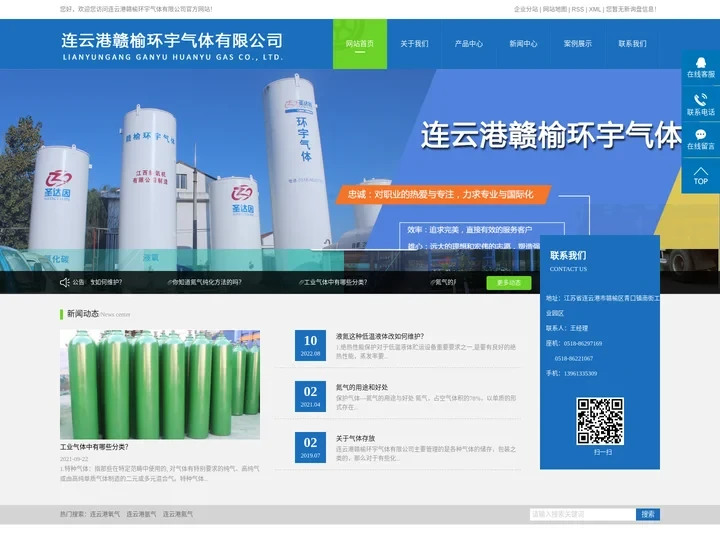
Task: Open news 液氮这种低温液体改如何维护?
Action: pos(380,336)
